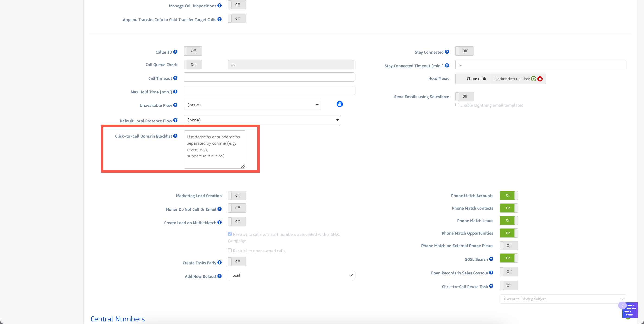Viewport: 644px width, 324px height.
Task: Click the blue lock icon beside Unavailable Flow
Action: click(339, 104)
